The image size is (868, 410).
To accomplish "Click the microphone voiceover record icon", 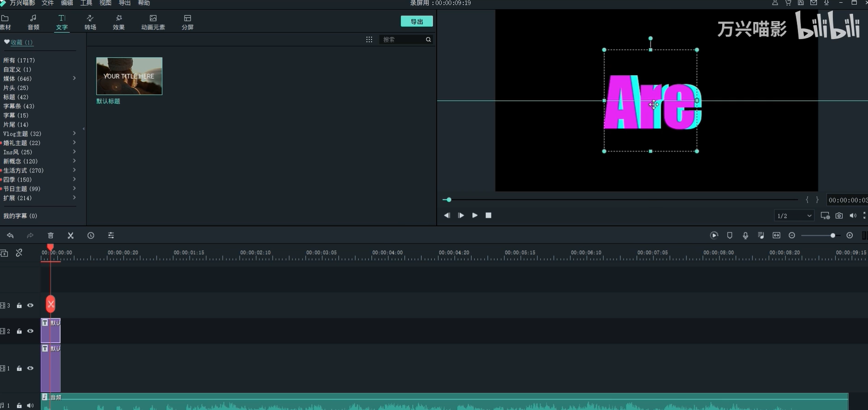I will click(745, 236).
